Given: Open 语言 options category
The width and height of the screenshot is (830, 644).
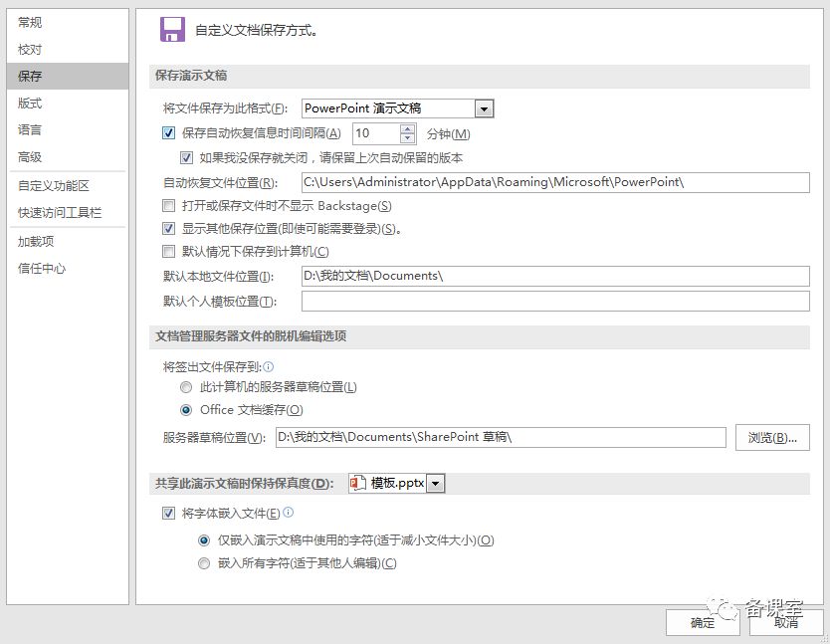Looking at the screenshot, I should coord(68,129).
